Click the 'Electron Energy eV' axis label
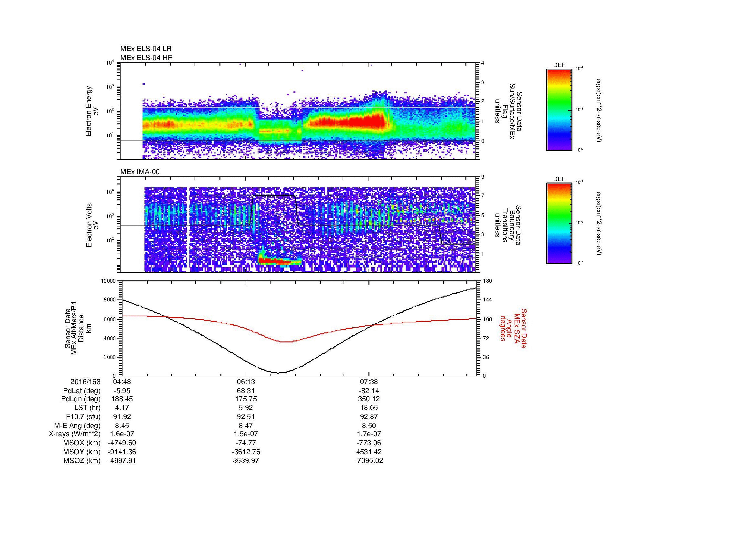Screen dimensions: 756x534 [x=92, y=111]
